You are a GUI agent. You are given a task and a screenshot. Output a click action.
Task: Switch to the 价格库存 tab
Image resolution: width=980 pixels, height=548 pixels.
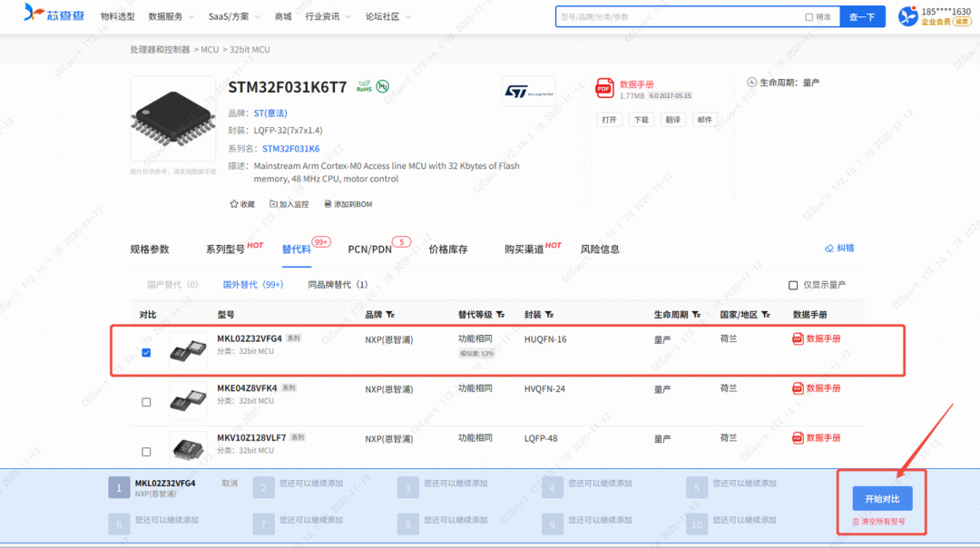[x=447, y=250]
